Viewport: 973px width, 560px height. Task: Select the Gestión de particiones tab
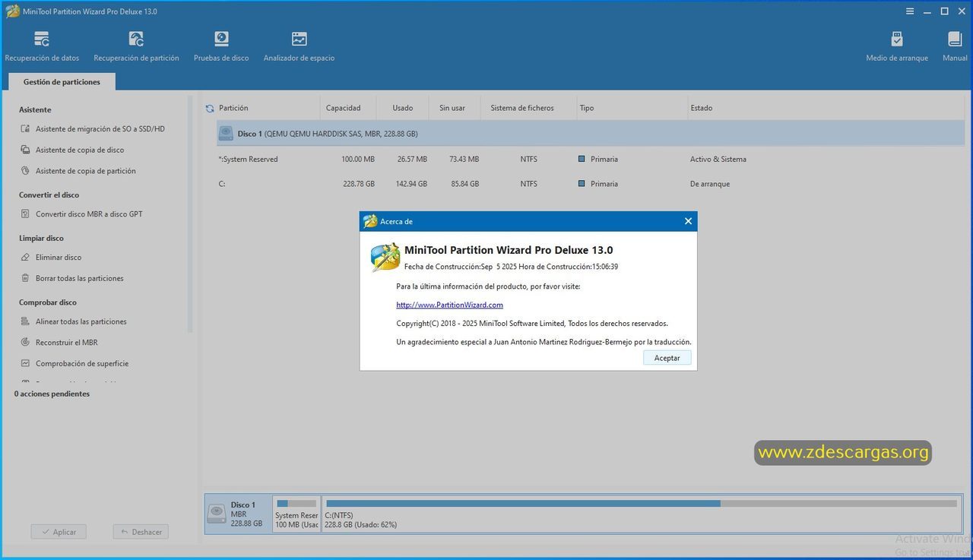62,82
